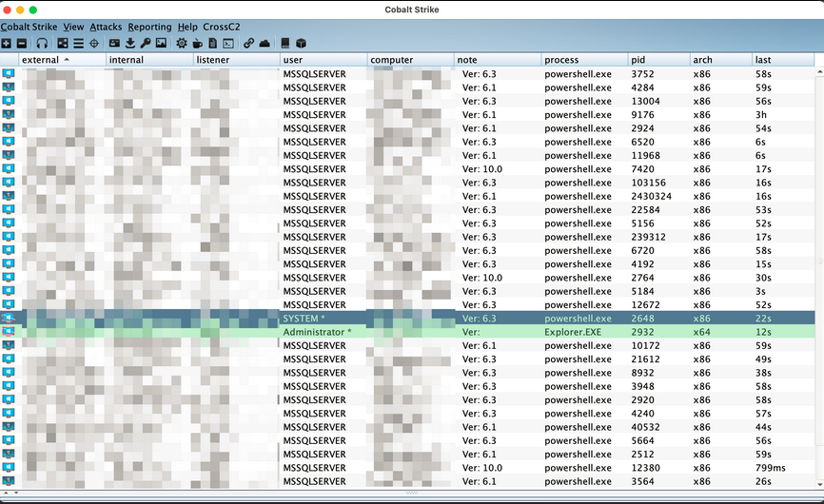Click beacon icon of Administrator * row
824x504 pixels.
tap(9, 332)
